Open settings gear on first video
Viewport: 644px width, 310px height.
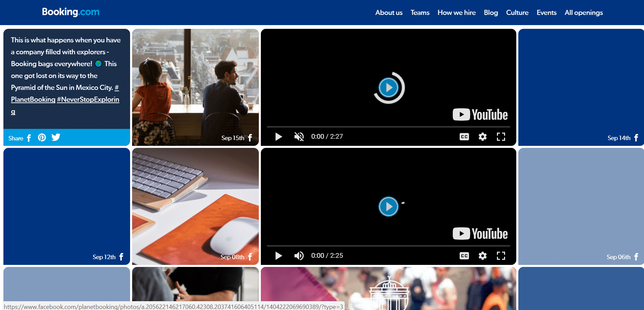pos(482,137)
